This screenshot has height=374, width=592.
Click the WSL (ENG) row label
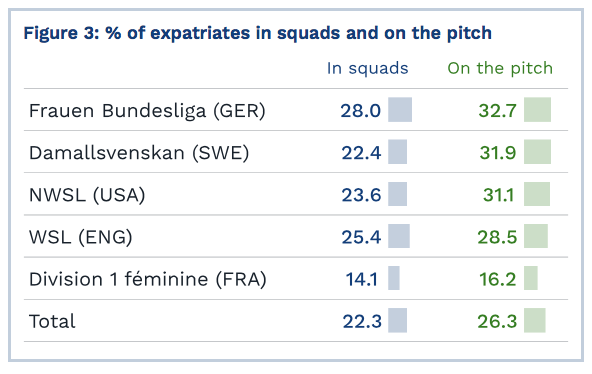[x=81, y=237]
